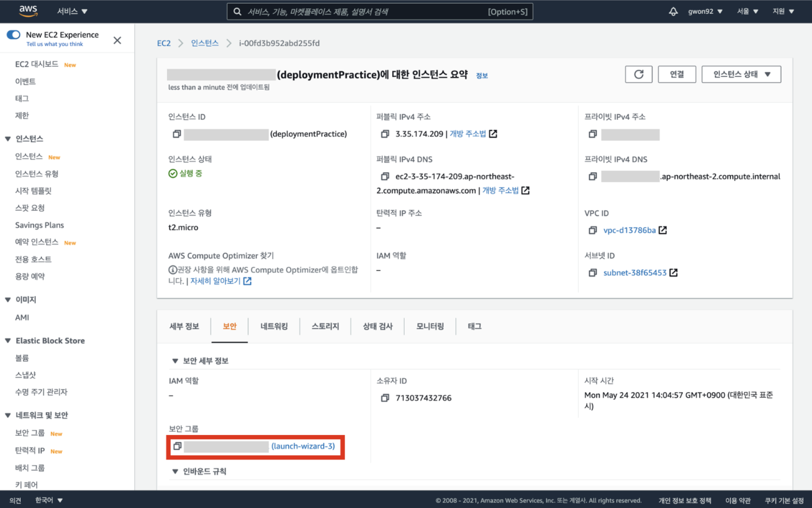Image resolution: width=812 pixels, height=508 pixels.
Task: Open external icon next to subnet-38f65453
Action: pos(673,273)
